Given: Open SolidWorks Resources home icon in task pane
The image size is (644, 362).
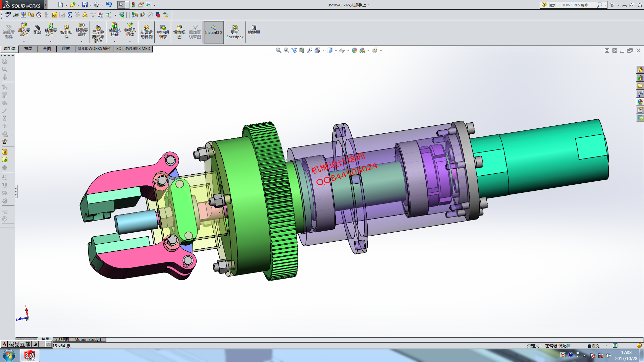Looking at the screenshot, I should coord(640,70).
